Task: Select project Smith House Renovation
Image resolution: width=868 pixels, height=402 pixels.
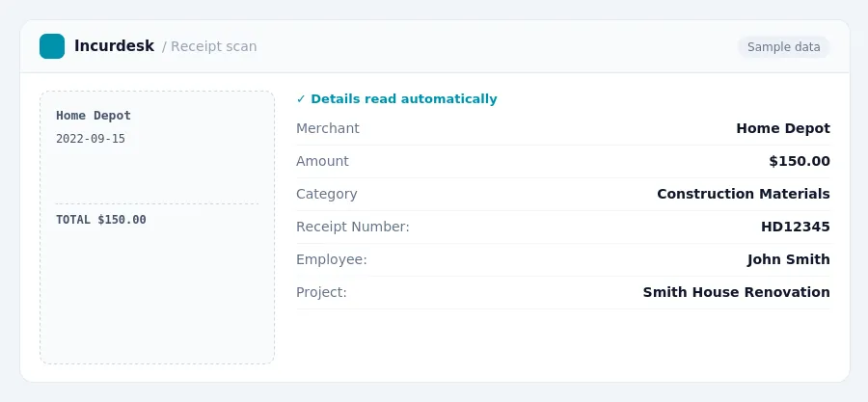Action: (x=736, y=292)
